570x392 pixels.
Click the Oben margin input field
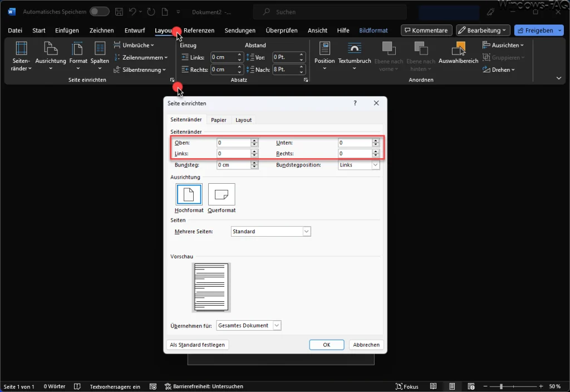pos(234,143)
